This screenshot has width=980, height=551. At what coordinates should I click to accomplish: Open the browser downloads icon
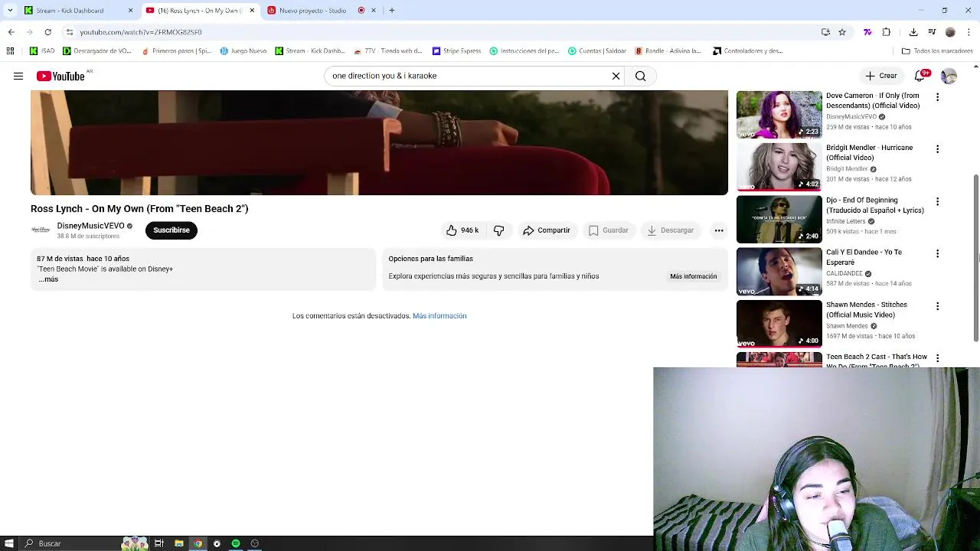pos(913,32)
